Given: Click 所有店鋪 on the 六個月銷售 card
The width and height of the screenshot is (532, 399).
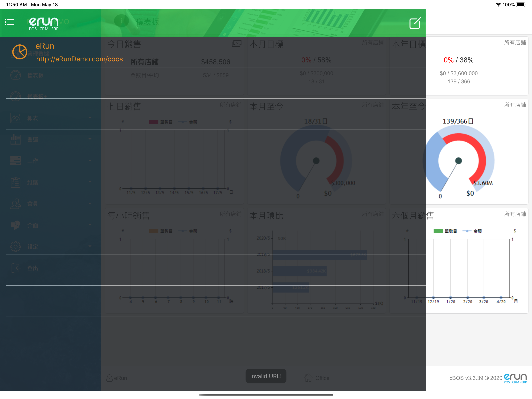Looking at the screenshot, I should (515, 214).
